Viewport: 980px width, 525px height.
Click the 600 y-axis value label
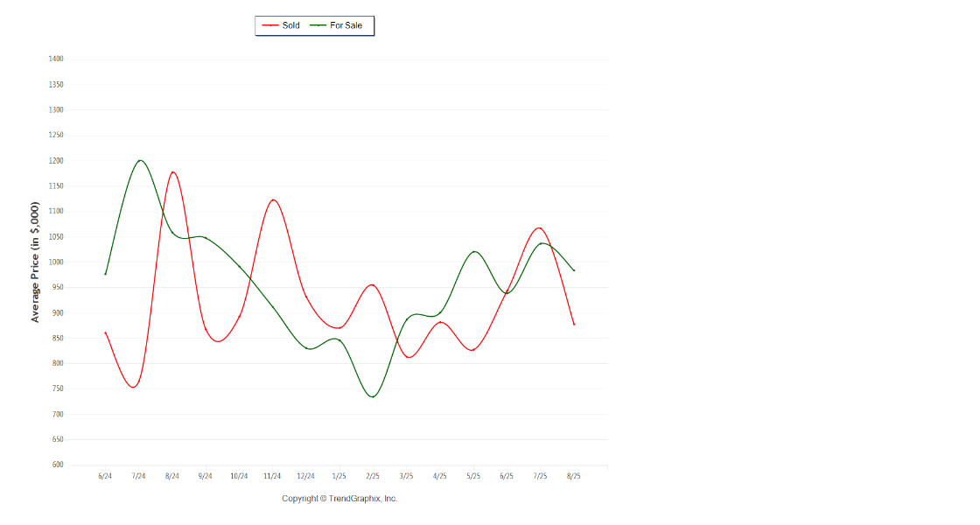(56, 465)
